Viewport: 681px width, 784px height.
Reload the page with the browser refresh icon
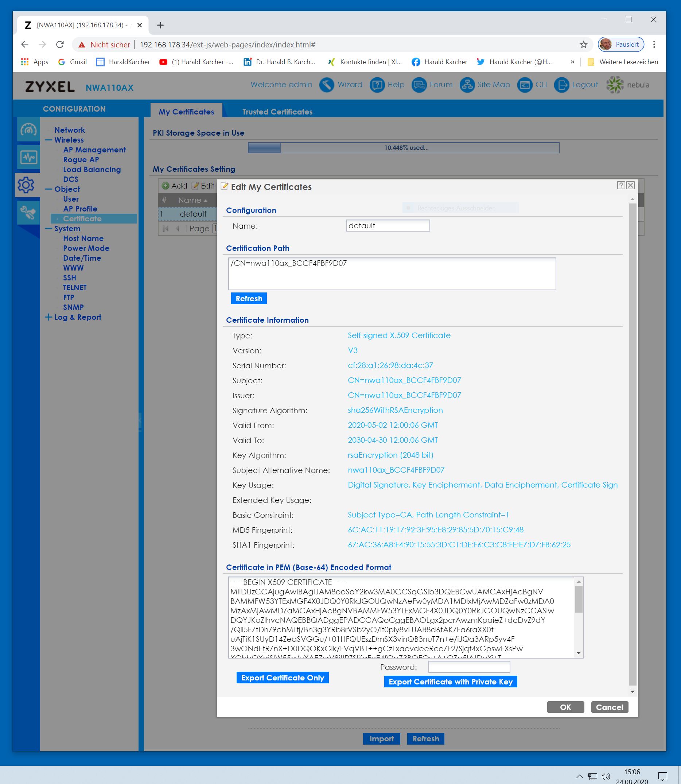[x=60, y=44]
